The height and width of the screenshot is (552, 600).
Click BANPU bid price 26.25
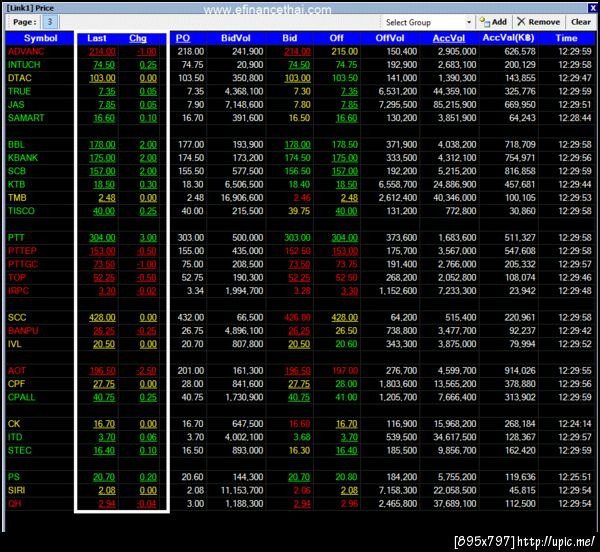[299, 331]
